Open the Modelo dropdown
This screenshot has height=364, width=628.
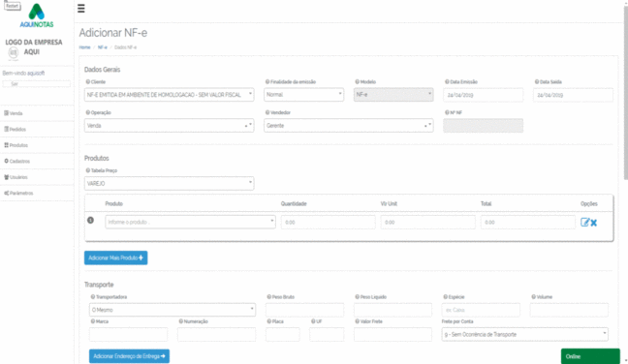(393, 95)
